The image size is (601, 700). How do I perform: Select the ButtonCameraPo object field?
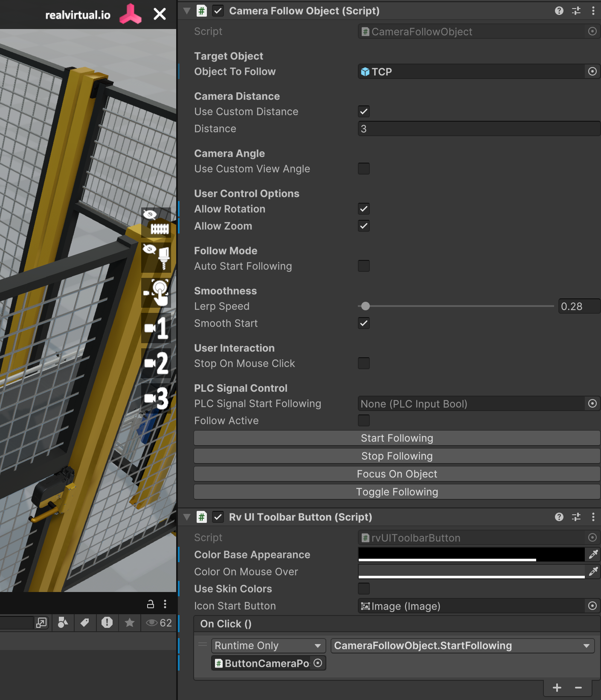coord(262,663)
